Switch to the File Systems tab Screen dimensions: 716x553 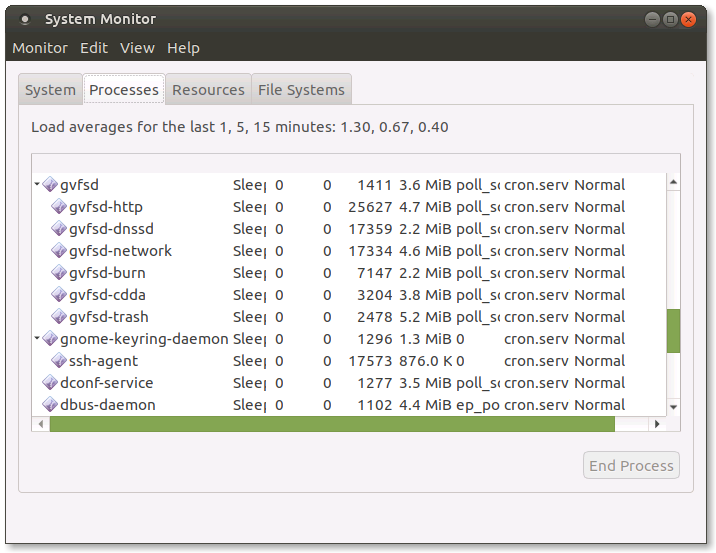coord(301,90)
